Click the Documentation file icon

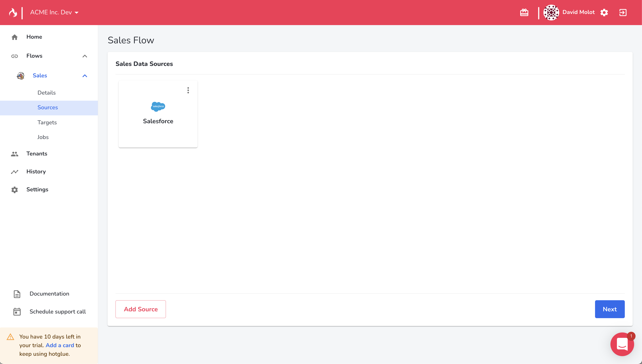(17, 294)
